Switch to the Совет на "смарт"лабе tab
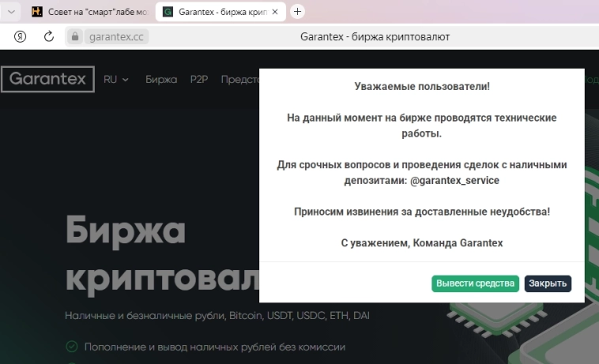The height and width of the screenshot is (364, 599). coord(89,12)
